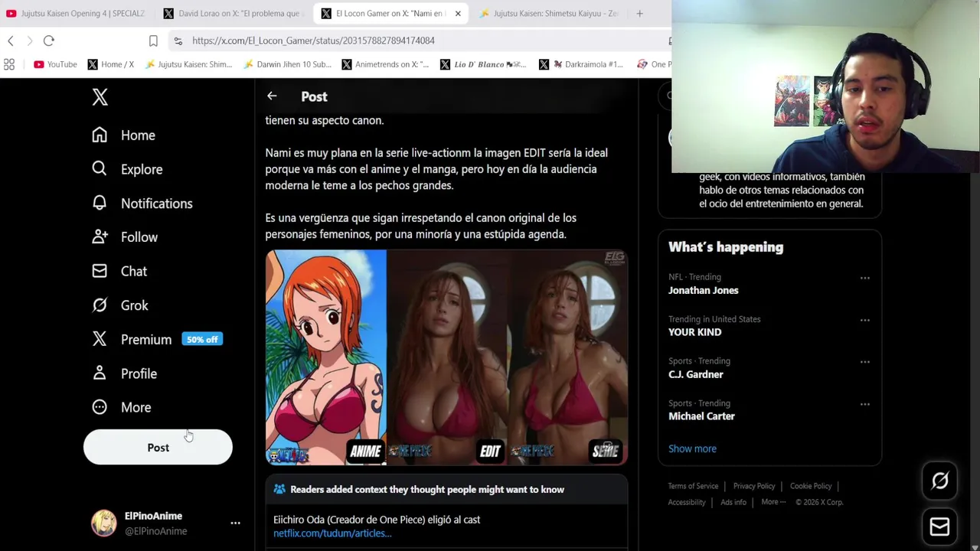The width and height of the screenshot is (980, 551).
Task: Select Follow in the sidebar
Action: (139, 237)
